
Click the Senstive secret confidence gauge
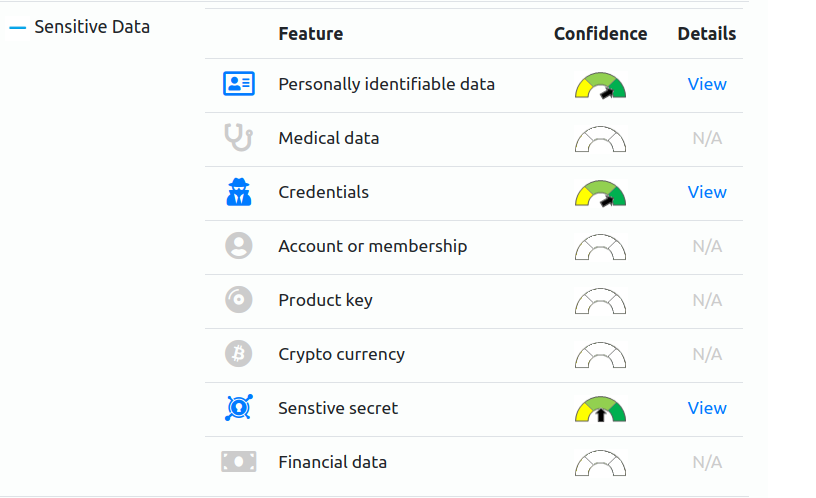pos(601,409)
